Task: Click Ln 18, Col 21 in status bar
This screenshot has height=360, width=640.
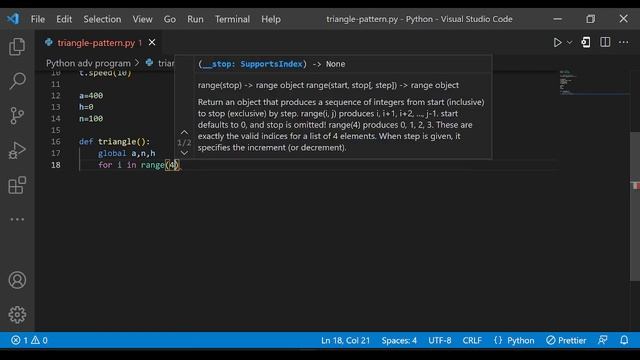Action: [345, 340]
